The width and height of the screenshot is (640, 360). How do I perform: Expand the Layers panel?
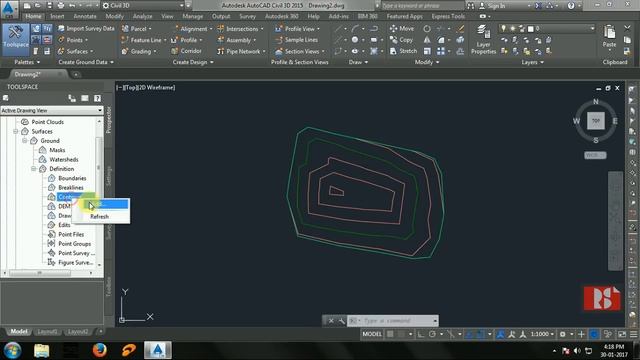(x=533, y=62)
